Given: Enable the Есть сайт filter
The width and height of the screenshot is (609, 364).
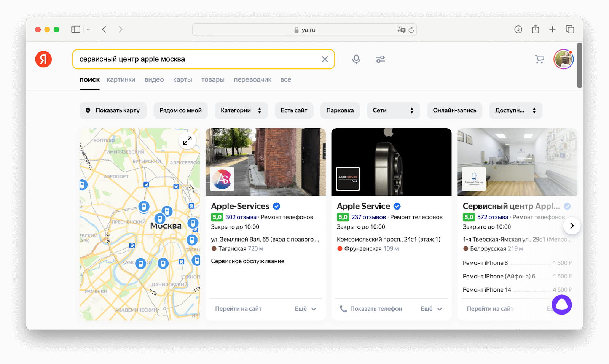Looking at the screenshot, I should pyautogui.click(x=294, y=110).
